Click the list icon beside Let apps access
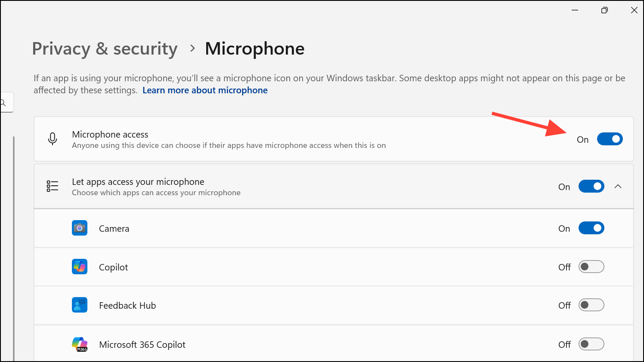Screen dimensions: 644x362 point(53,186)
